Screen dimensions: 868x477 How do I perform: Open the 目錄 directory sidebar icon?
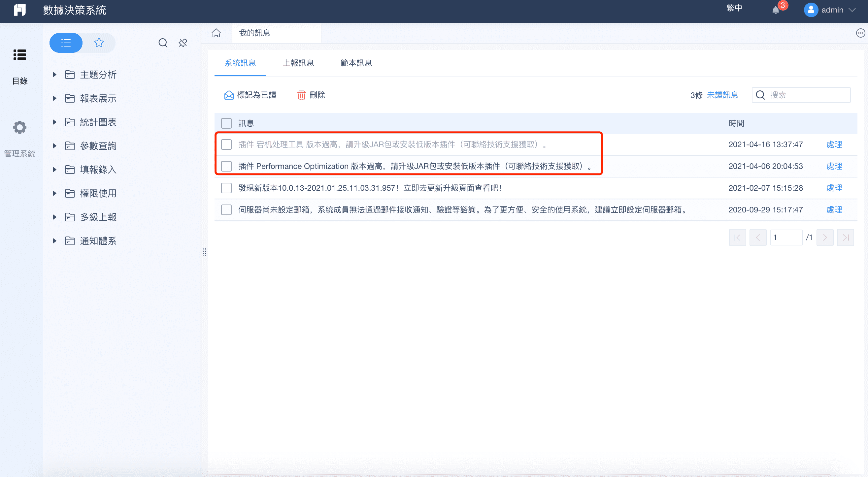click(x=19, y=54)
